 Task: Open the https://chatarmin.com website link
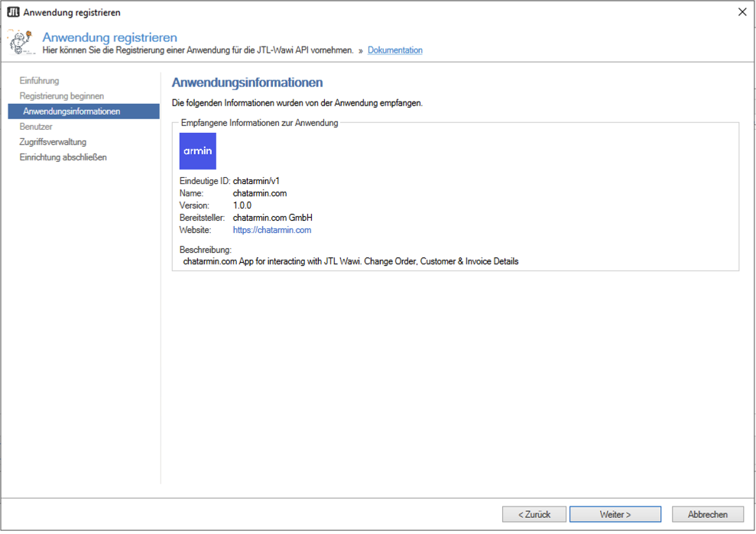point(272,230)
